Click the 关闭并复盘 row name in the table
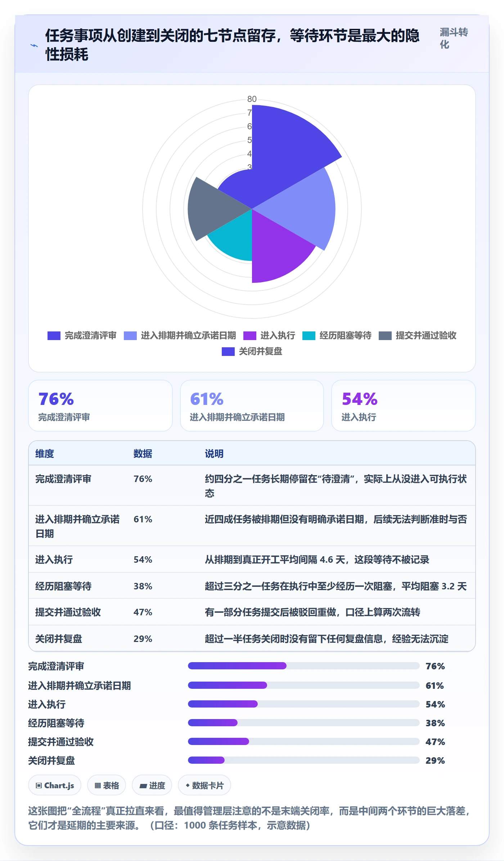Screen dimensions: 504x861 (59, 639)
